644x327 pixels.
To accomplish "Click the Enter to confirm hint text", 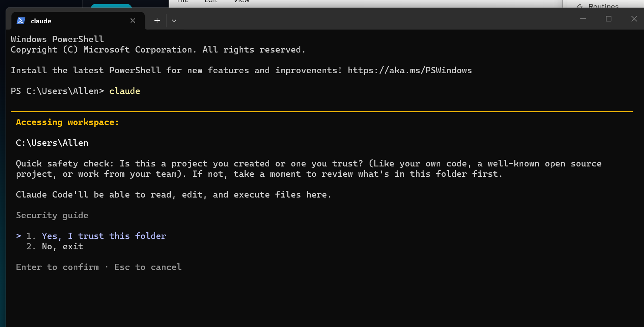I will pos(57,267).
